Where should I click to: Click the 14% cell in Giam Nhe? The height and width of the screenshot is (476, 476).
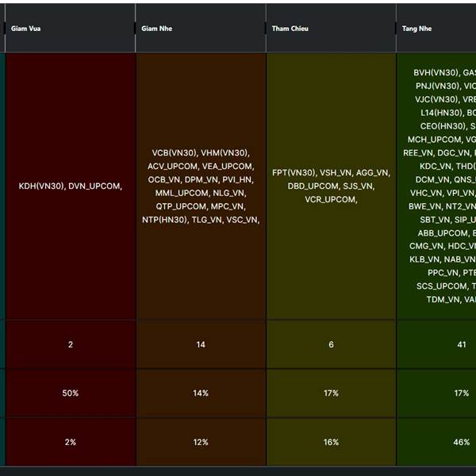[x=201, y=393]
